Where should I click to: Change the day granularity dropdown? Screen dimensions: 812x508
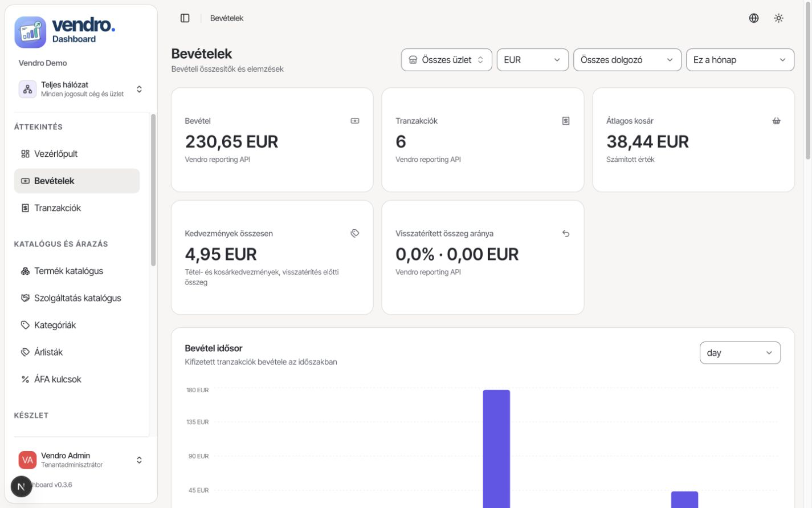[740, 353]
